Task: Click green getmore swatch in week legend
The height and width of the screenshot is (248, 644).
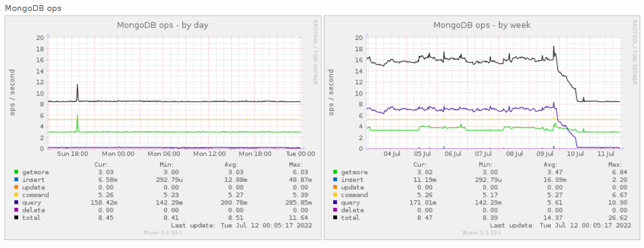Action: pos(336,172)
